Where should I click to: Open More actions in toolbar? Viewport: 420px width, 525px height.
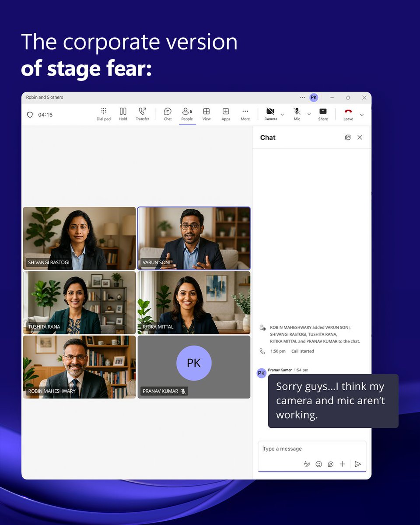point(245,114)
